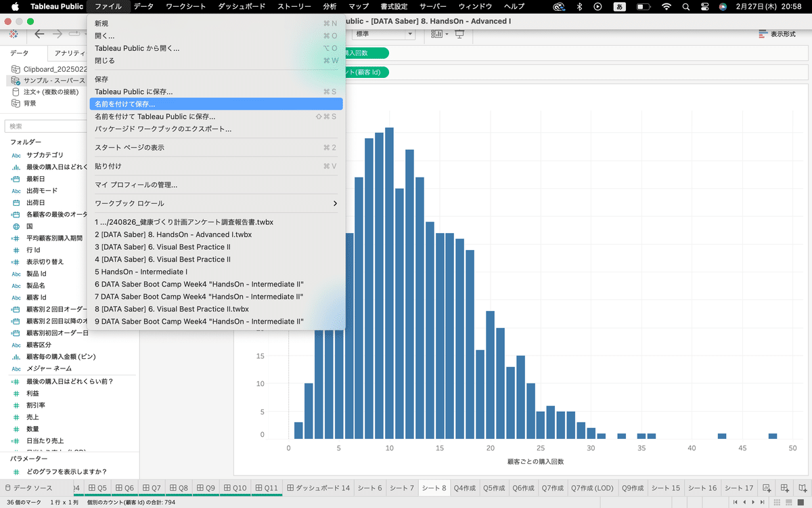Open the dropdown arrow beside the cards toolbar icon
This screenshot has width=812, height=508.
coord(447,33)
